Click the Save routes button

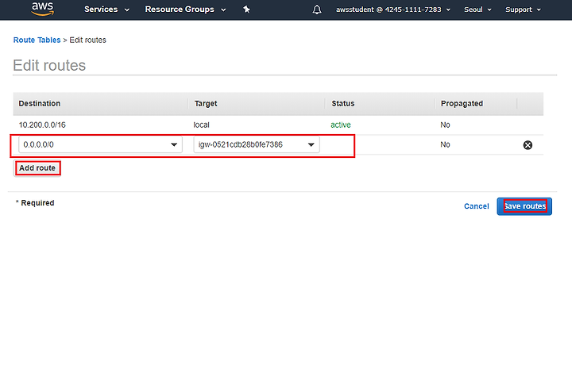pos(524,206)
